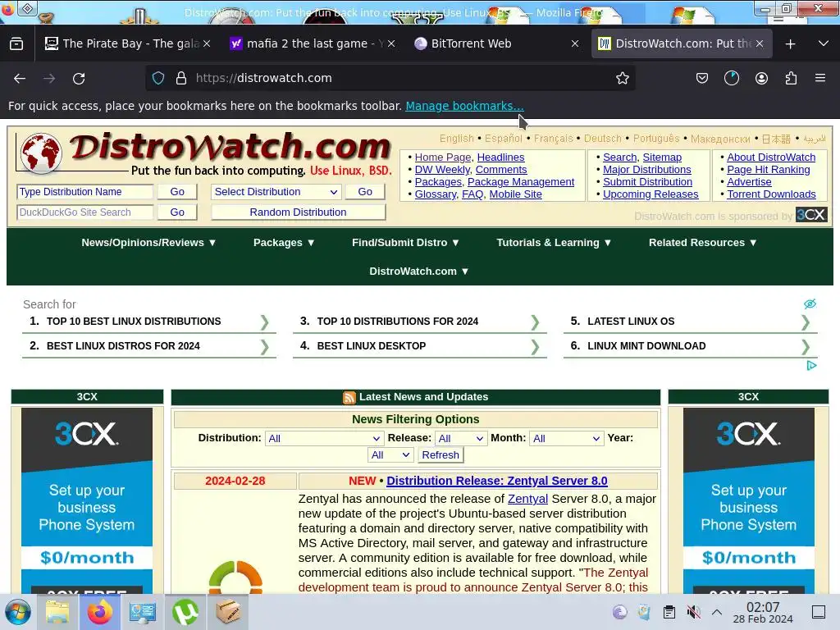Open Linux Mint Download ad link
The height and width of the screenshot is (630, 840).
point(690,346)
